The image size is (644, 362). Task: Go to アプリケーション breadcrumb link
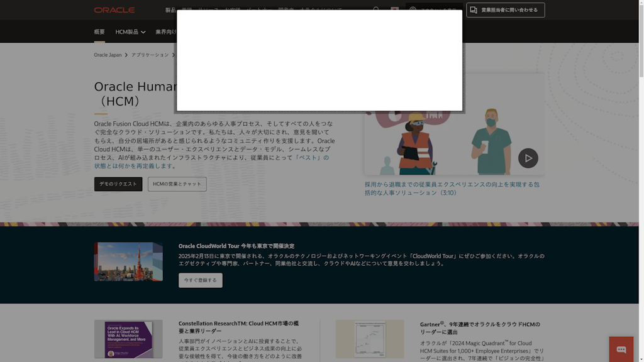150,55
